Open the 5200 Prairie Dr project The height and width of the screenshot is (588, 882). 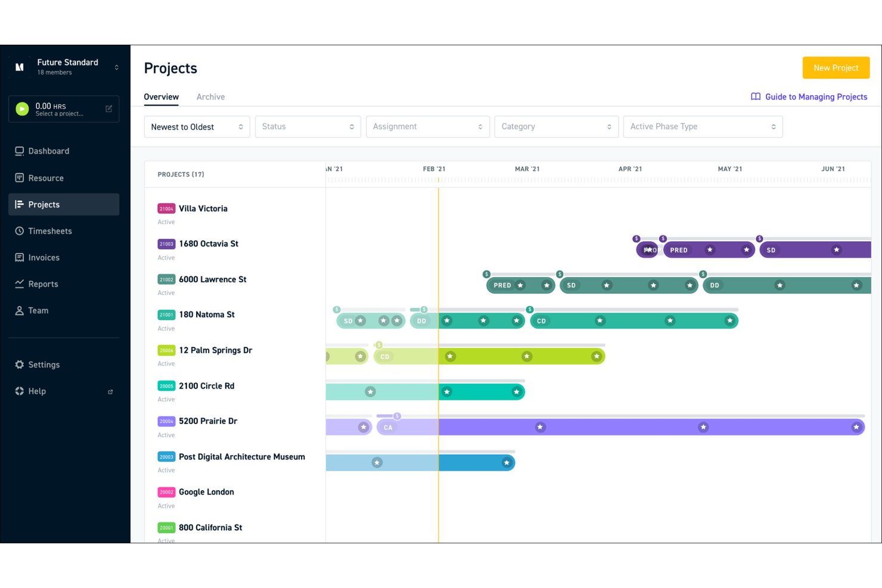click(x=208, y=421)
